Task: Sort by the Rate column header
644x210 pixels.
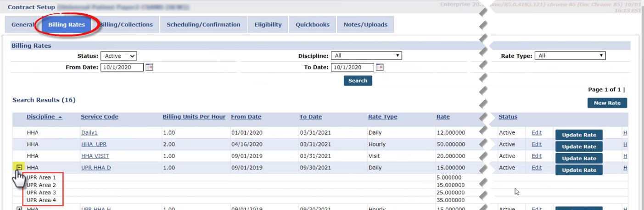Action: pyautogui.click(x=443, y=117)
